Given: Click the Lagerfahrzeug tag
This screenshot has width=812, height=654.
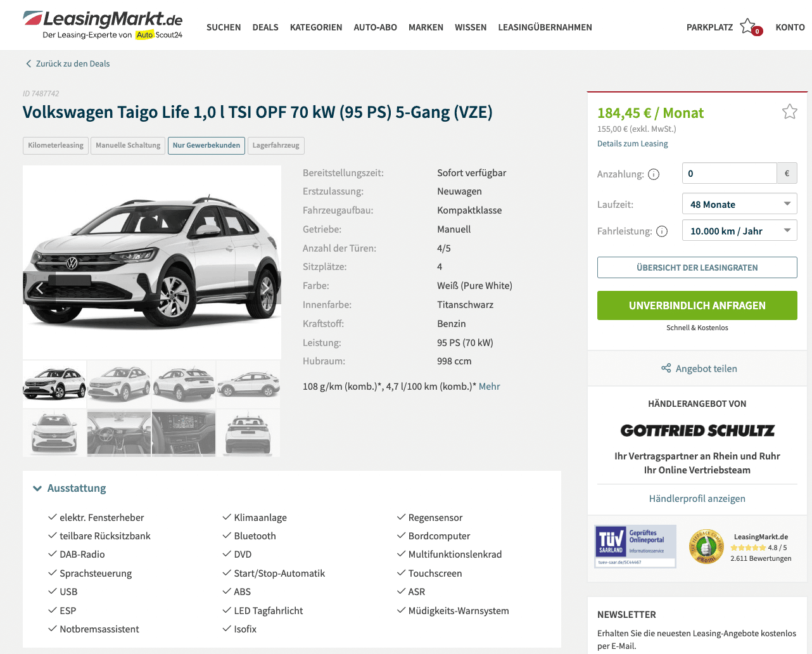Looking at the screenshot, I should [276, 146].
